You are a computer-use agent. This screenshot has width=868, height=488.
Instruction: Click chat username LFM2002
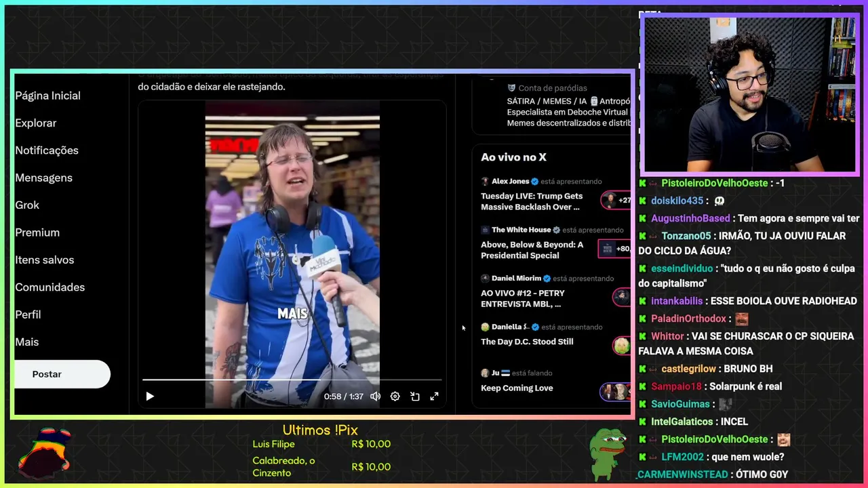682,457
